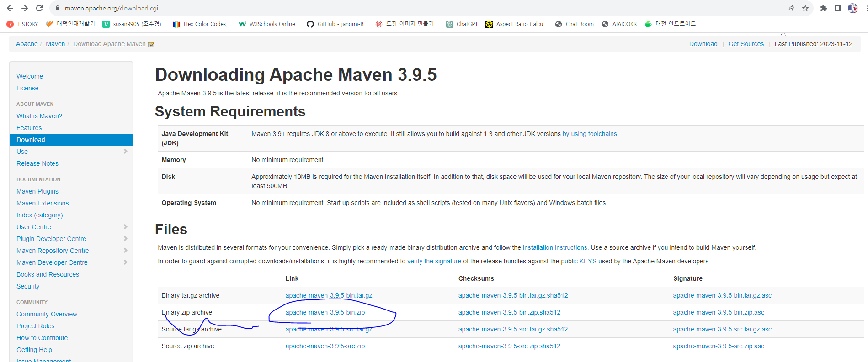Open Project Roles in the sidebar
This screenshot has height=362, width=868.
tap(36, 326)
